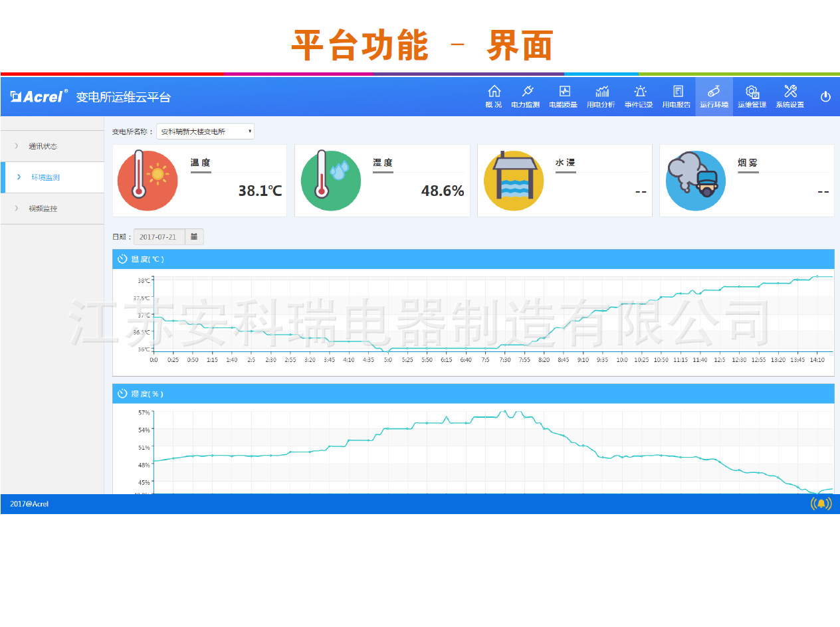Click the 温度 card title
The image size is (840, 627).
pyautogui.click(x=201, y=163)
